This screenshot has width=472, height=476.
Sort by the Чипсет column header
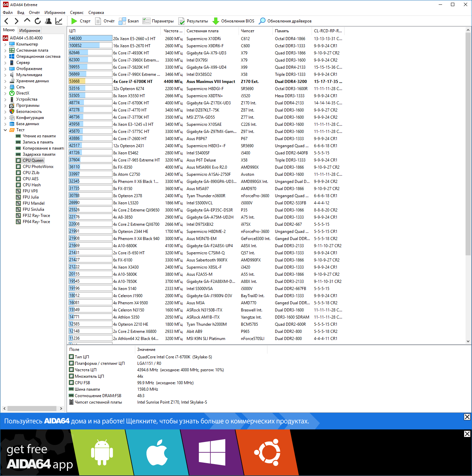(x=256, y=31)
